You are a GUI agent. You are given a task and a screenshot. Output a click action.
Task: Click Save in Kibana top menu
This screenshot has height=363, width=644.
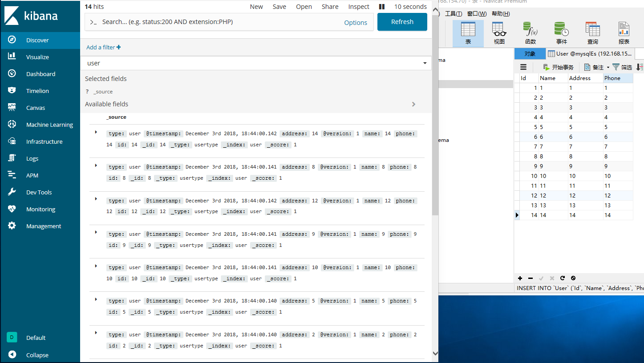pyautogui.click(x=279, y=7)
